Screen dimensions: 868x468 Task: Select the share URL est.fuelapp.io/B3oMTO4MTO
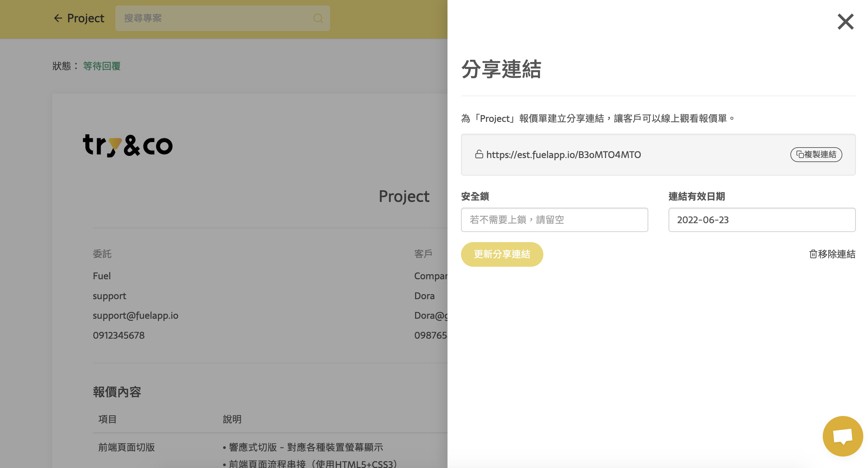pos(563,155)
